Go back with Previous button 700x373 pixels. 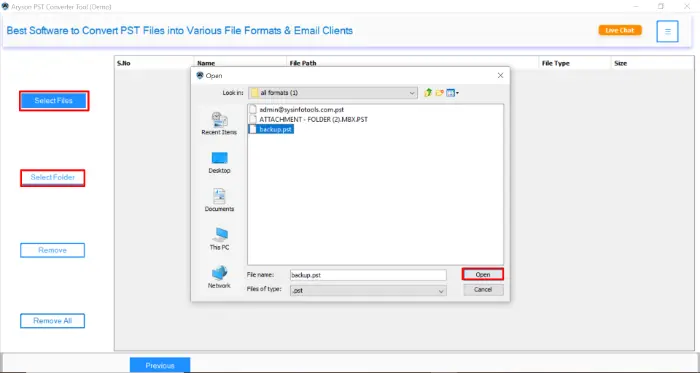click(x=160, y=365)
